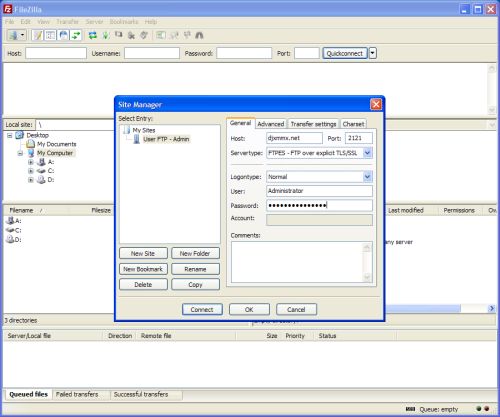Toggle directory comparison toolbar icon
The image size is (500, 417).
pyautogui.click(x=174, y=35)
